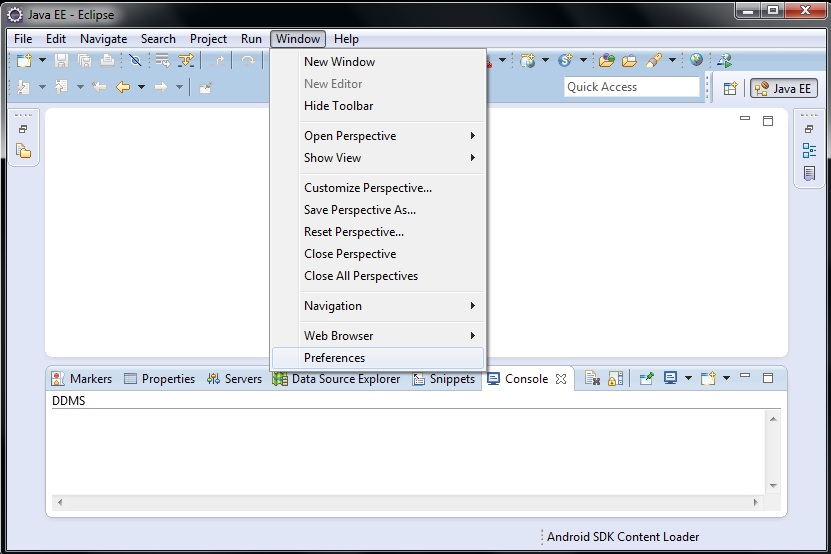Screen dimensions: 831x554
Task: Open the File menu
Action: tap(23, 39)
